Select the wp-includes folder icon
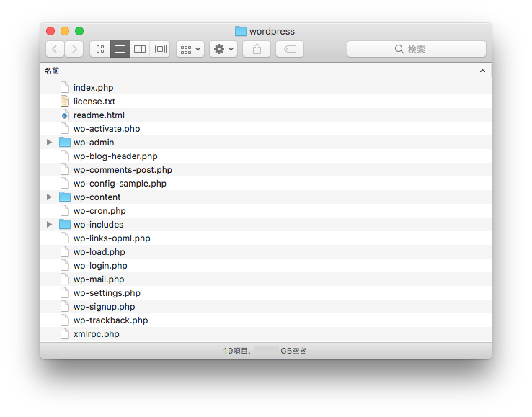532x417 pixels. click(64, 225)
